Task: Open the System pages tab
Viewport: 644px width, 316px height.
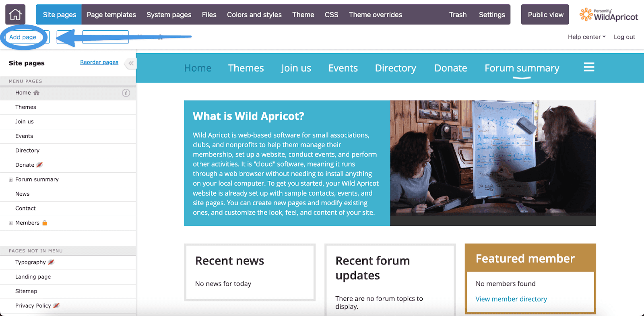Action: 169,14
